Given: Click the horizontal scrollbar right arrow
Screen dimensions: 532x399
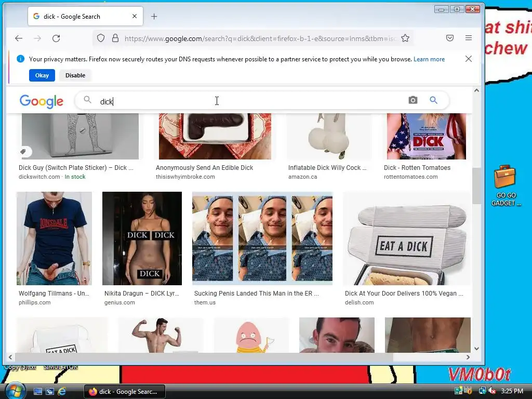Looking at the screenshot, I should click(x=468, y=357).
